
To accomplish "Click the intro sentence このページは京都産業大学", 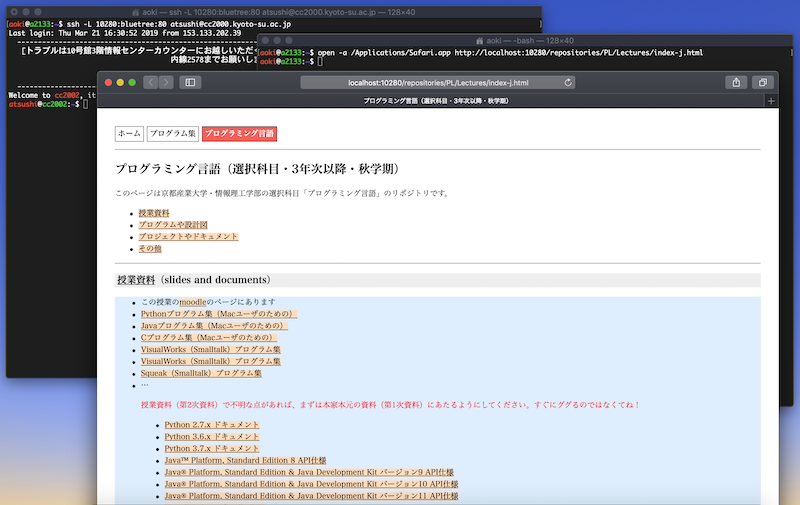I will [283, 193].
